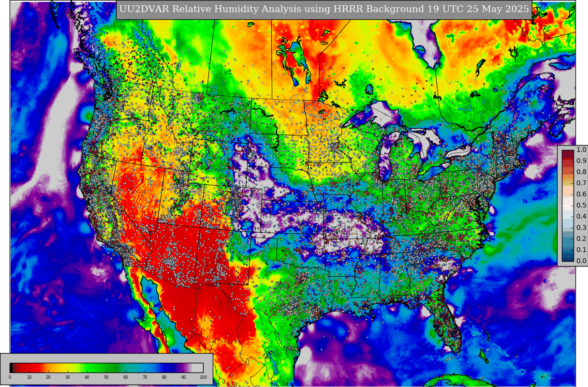This screenshot has height=387, width=588.
Task: Click the '100' tick on horizontal scale
Action: (203, 377)
